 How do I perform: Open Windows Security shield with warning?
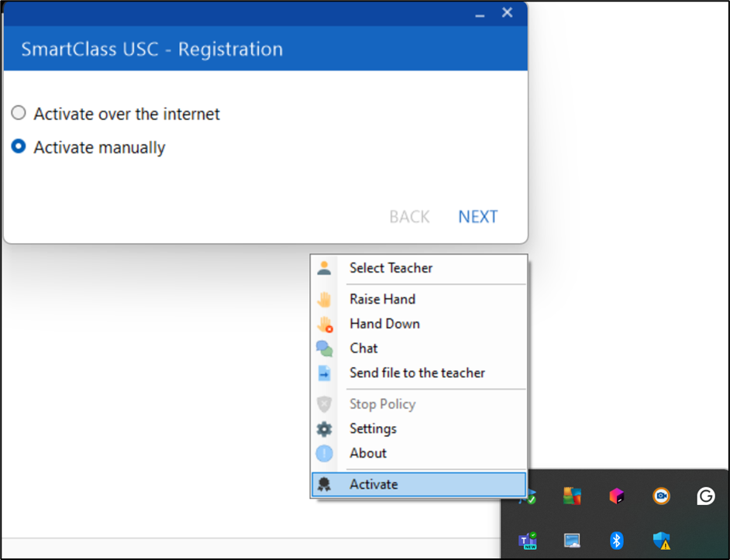coord(661,541)
